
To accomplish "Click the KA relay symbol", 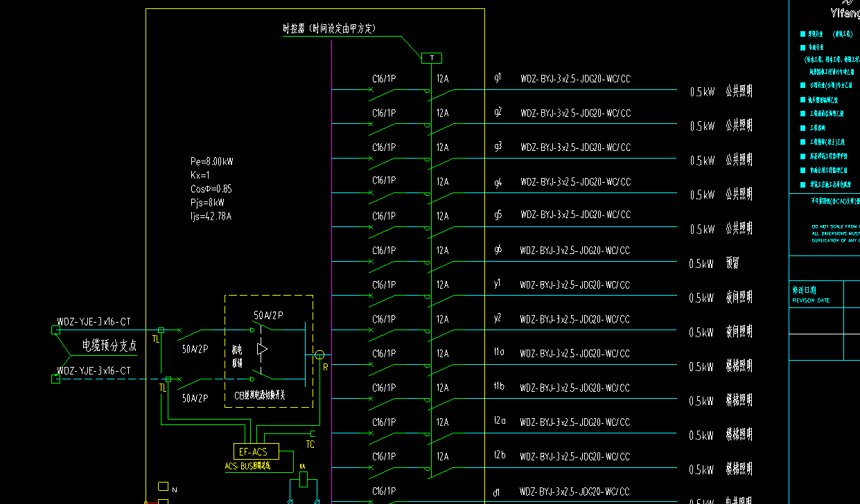I will pyautogui.click(x=303, y=480).
